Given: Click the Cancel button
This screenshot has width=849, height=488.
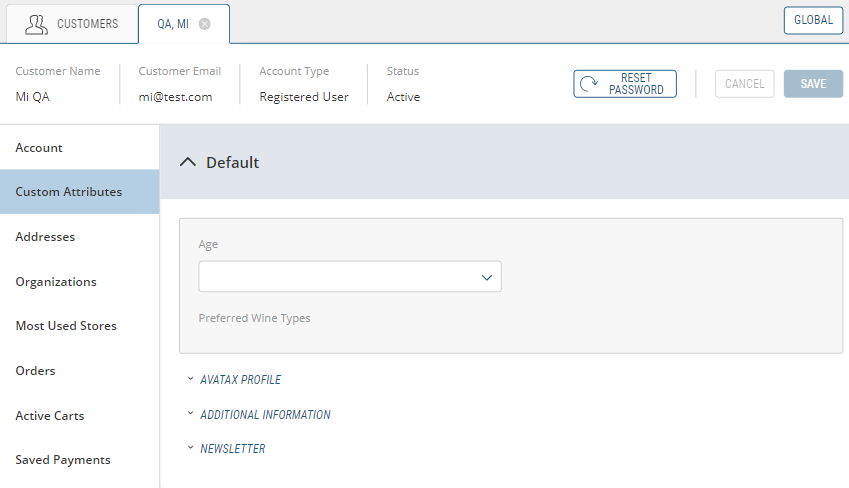Looking at the screenshot, I should [x=744, y=84].
